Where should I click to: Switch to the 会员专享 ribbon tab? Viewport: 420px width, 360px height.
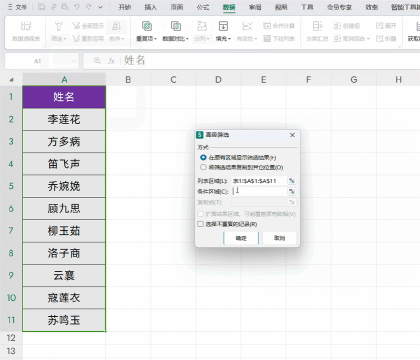coord(339,7)
